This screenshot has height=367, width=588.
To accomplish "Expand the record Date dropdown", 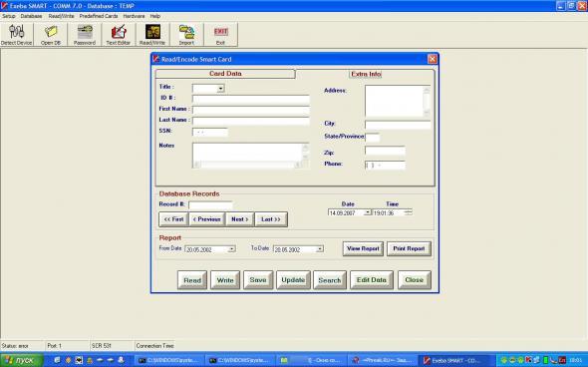I will point(368,212).
